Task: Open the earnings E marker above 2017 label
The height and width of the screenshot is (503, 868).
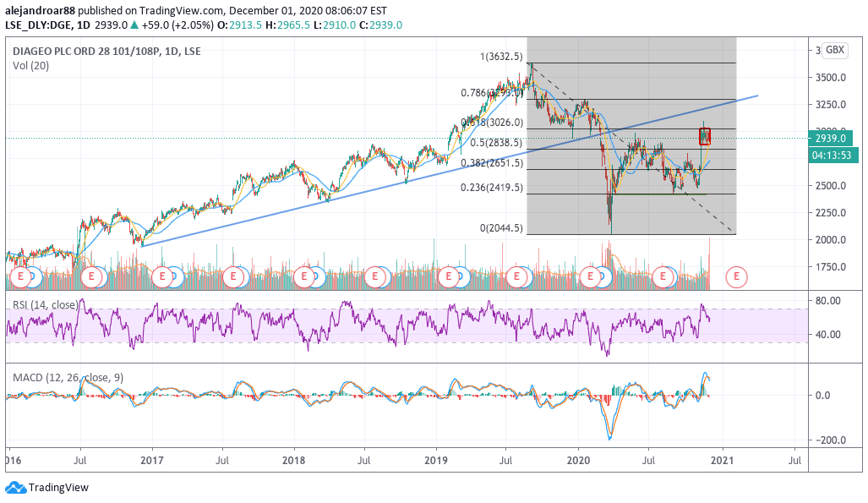Action: point(162,276)
